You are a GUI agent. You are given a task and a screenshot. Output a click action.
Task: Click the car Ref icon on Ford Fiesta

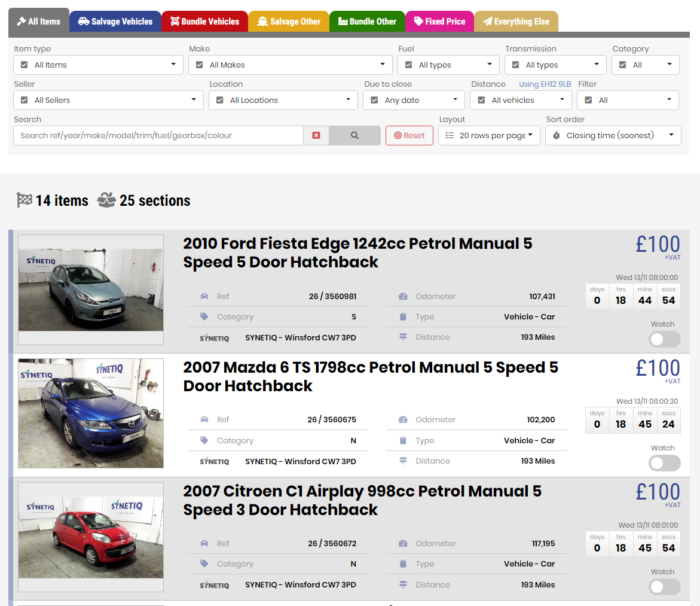tap(204, 296)
